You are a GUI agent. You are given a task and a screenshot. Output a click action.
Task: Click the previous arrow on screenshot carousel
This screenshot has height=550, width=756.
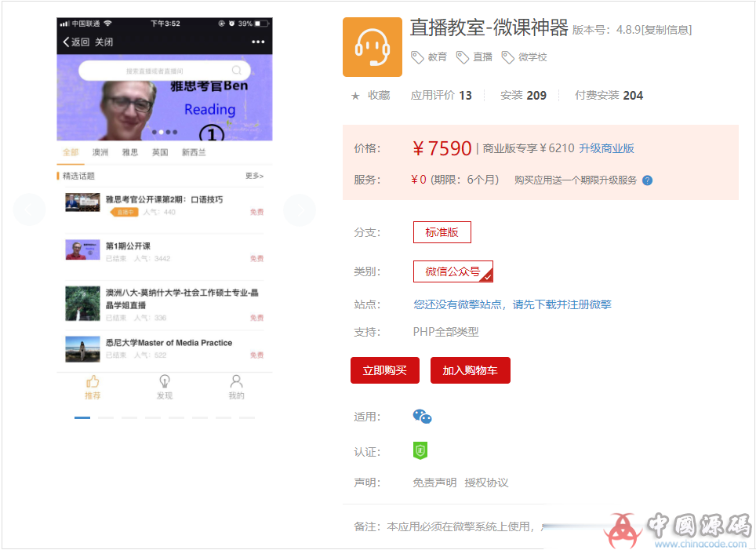point(29,209)
